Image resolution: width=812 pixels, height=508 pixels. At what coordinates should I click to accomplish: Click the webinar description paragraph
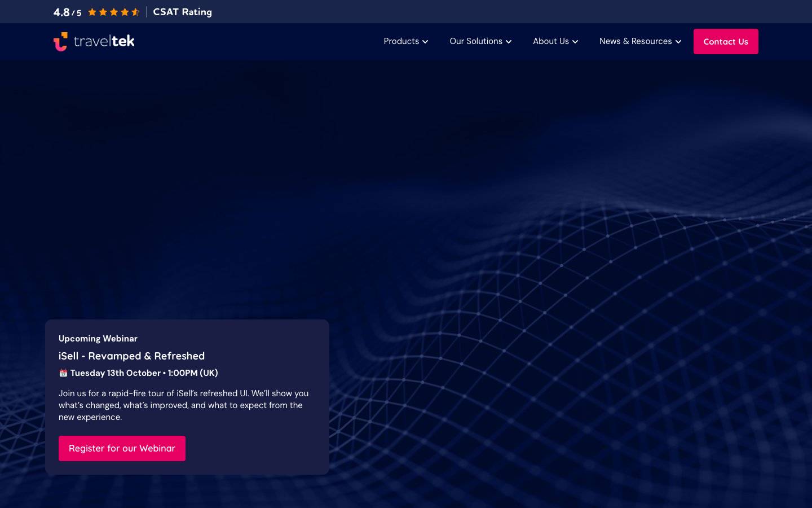coord(184,405)
